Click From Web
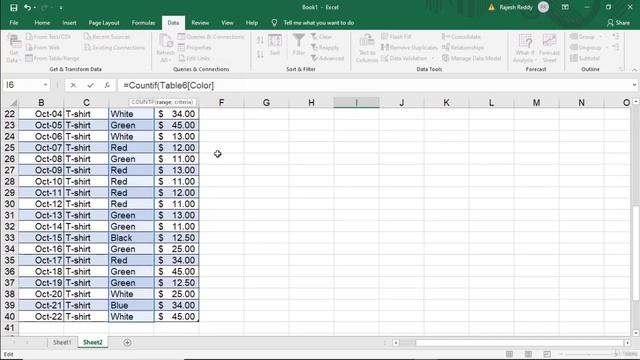 point(43,47)
